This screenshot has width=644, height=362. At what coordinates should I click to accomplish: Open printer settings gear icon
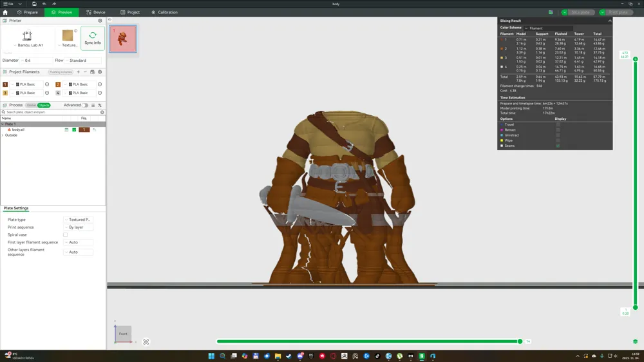[100, 21]
